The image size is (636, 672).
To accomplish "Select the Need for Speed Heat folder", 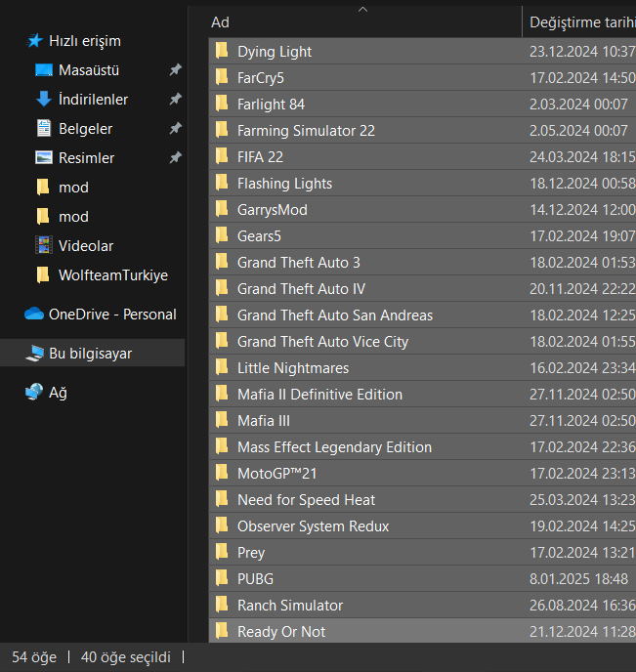I will coord(306,500).
